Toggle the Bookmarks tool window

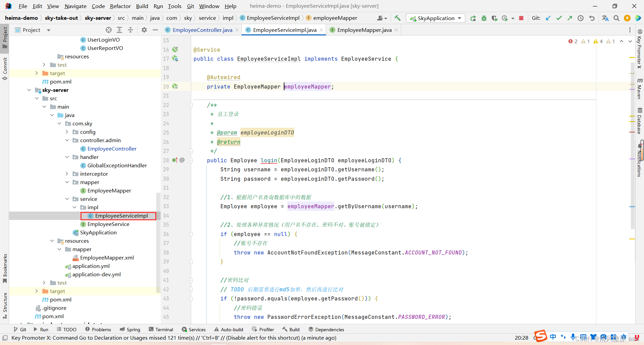5,268
